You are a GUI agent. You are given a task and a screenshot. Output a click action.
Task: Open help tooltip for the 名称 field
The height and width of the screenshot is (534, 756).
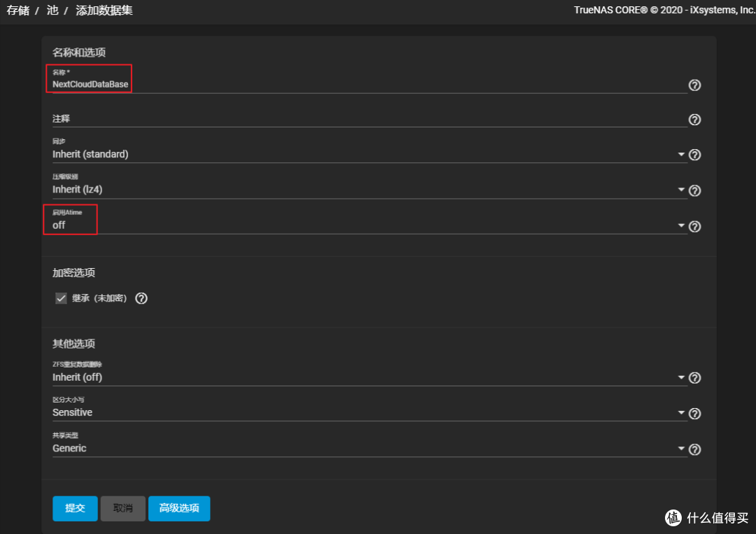click(x=694, y=85)
